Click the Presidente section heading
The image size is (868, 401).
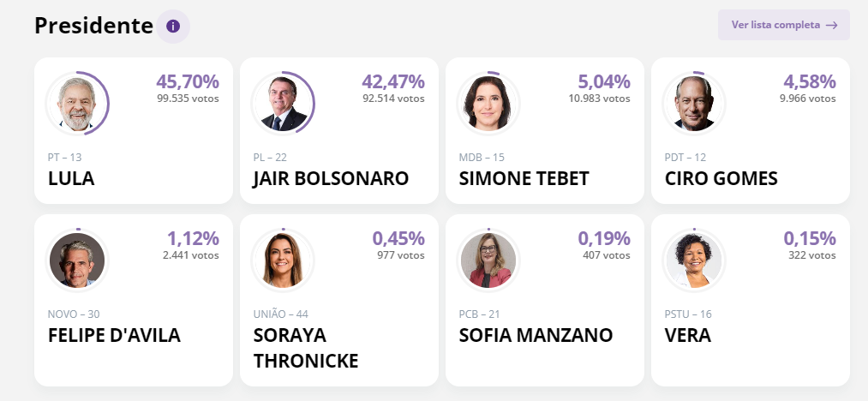[x=93, y=26]
